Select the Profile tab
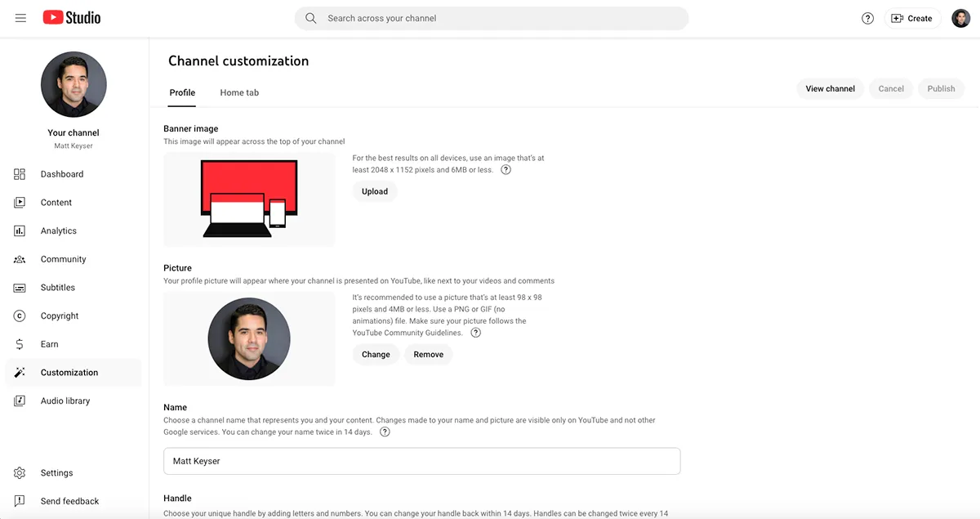Image resolution: width=980 pixels, height=519 pixels. pyautogui.click(x=182, y=93)
